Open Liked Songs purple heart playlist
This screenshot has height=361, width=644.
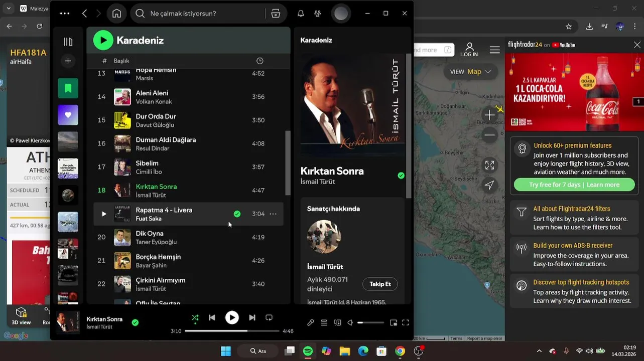[68, 115]
